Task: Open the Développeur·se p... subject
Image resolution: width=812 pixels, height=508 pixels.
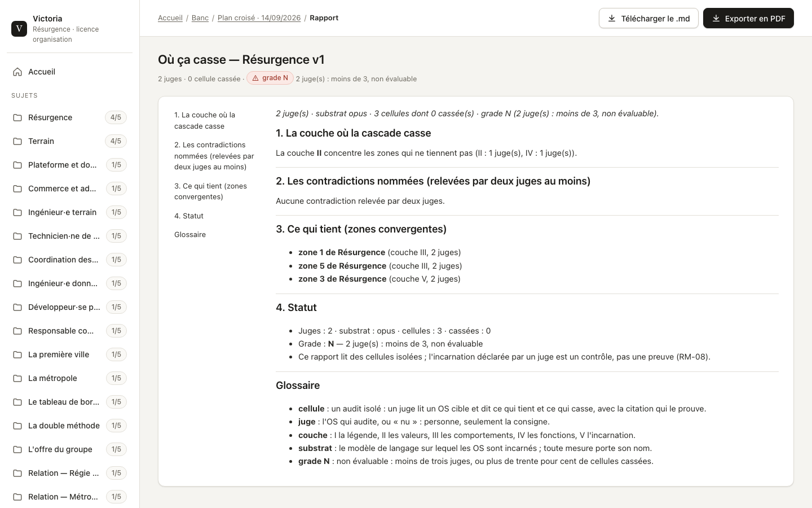Action: (69, 307)
